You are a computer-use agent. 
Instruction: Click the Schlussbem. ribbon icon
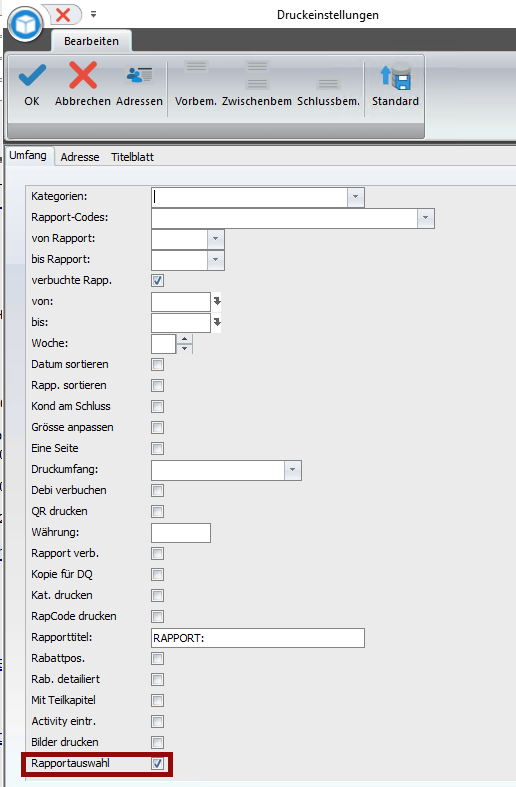tap(328, 84)
